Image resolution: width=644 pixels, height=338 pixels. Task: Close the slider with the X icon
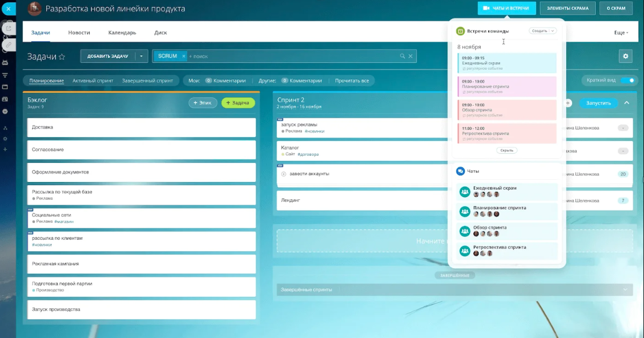pyautogui.click(x=8, y=9)
